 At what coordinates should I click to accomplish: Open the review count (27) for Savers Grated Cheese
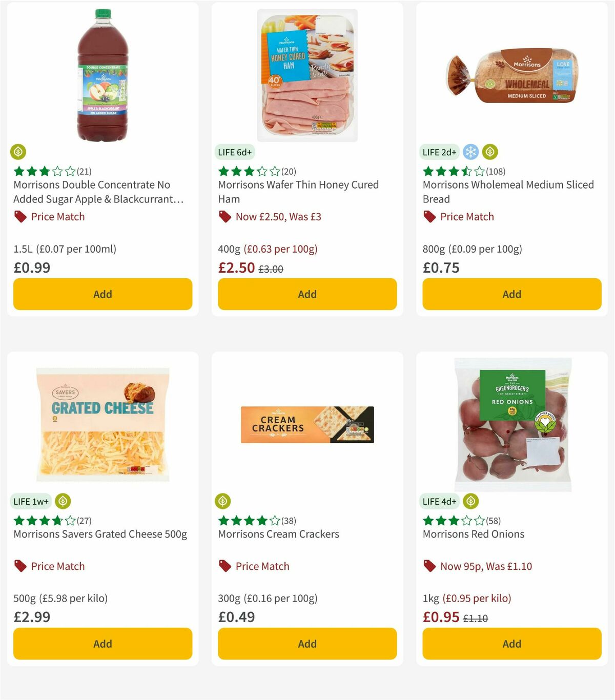tap(83, 521)
